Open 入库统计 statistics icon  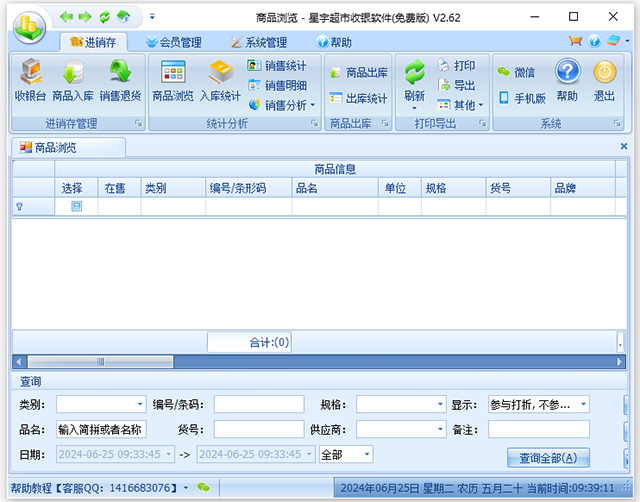point(220,80)
